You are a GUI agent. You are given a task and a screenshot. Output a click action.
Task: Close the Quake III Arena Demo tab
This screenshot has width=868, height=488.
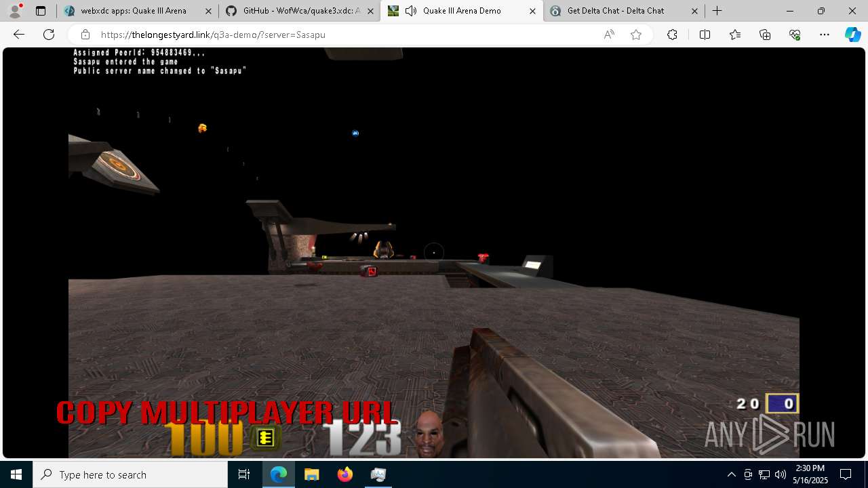click(x=533, y=11)
